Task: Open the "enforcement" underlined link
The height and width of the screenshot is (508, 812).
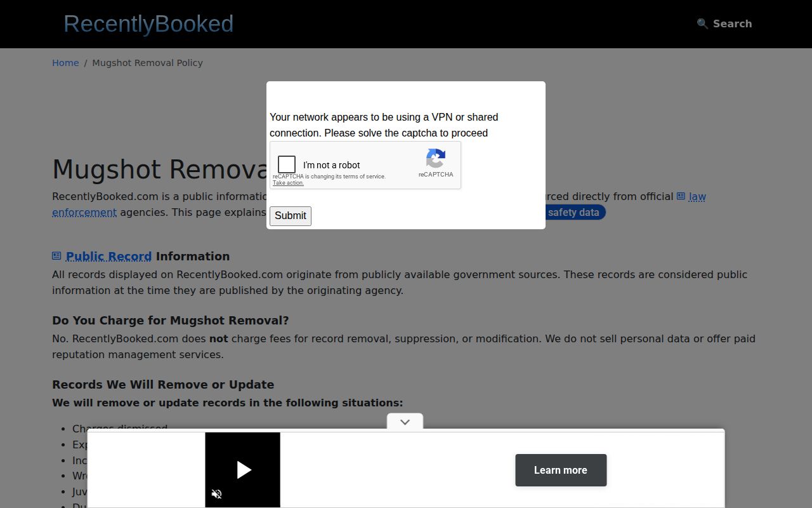Action: [84, 213]
